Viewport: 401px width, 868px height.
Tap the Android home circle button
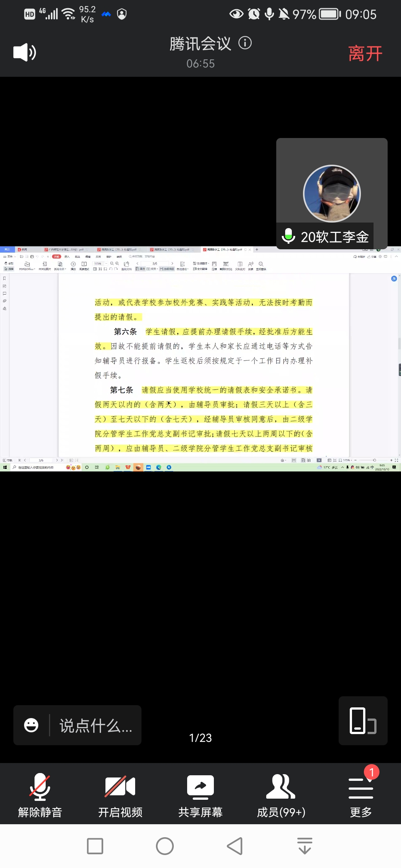165,846
